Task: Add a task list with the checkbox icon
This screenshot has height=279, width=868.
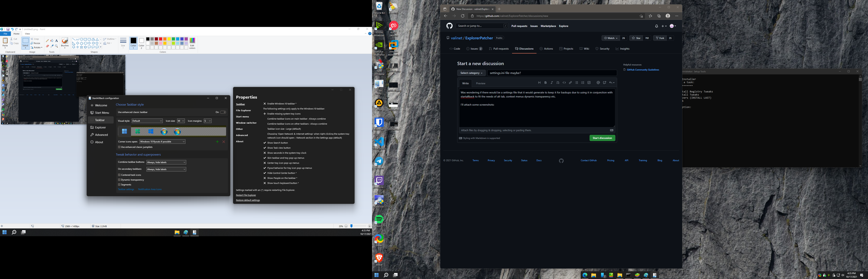Action: 589,83
